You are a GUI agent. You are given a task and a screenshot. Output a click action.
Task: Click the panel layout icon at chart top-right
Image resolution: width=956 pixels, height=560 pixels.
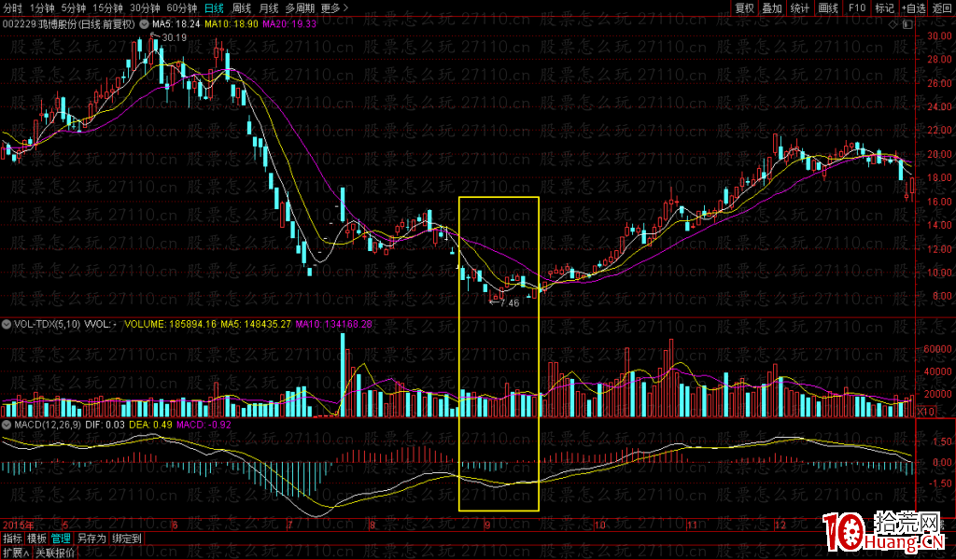tap(907, 24)
